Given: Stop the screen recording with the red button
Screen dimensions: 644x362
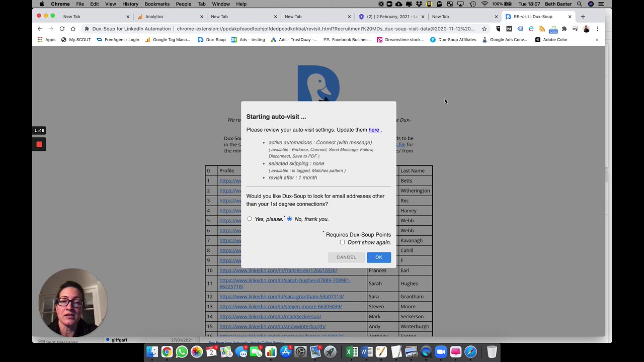Looking at the screenshot, I should pyautogui.click(x=39, y=144).
